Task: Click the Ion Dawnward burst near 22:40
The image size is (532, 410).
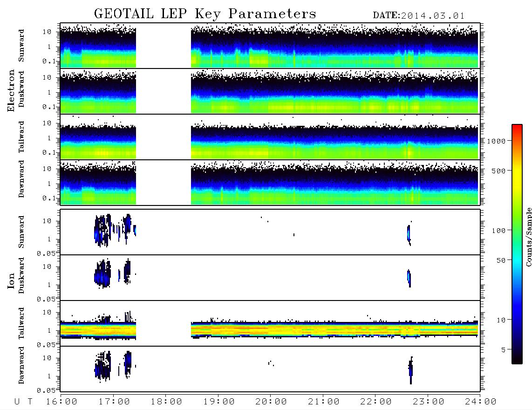Action: point(410,370)
